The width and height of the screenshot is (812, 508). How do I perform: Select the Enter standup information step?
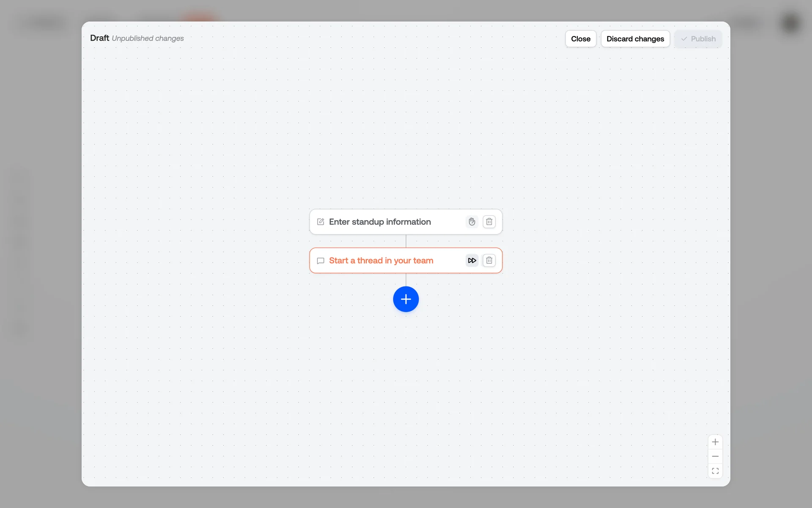pos(380,222)
